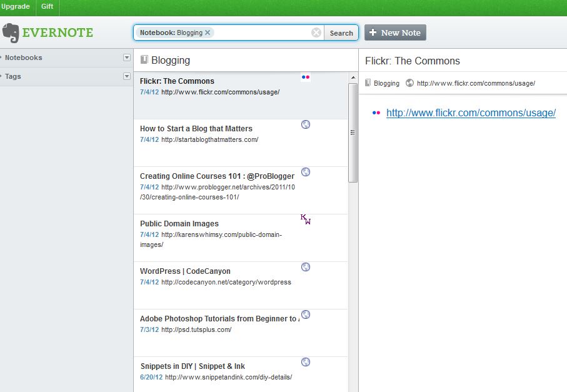This screenshot has height=392, width=567.
Task: Click the KW icon of Public Domain Images note
Action: (306, 219)
